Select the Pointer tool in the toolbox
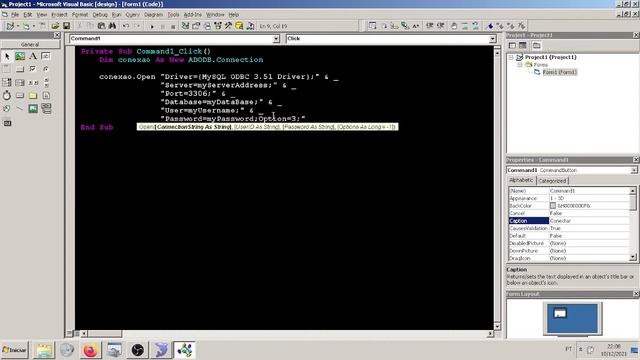 pyautogui.click(x=7, y=56)
